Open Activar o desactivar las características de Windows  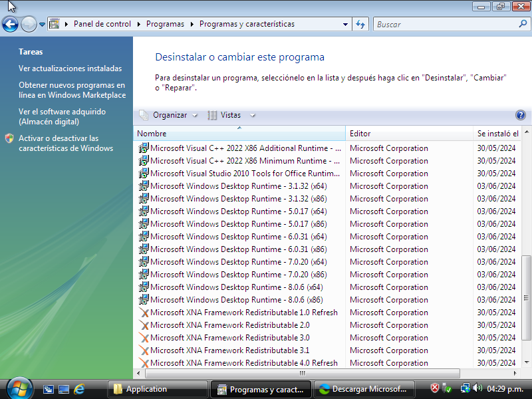pos(66,143)
